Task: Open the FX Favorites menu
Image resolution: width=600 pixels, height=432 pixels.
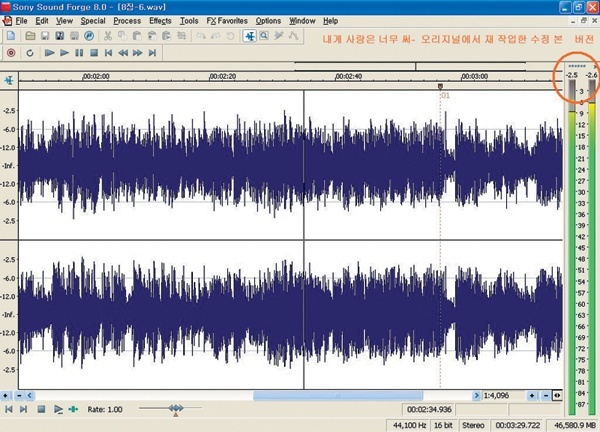Action: point(225,20)
